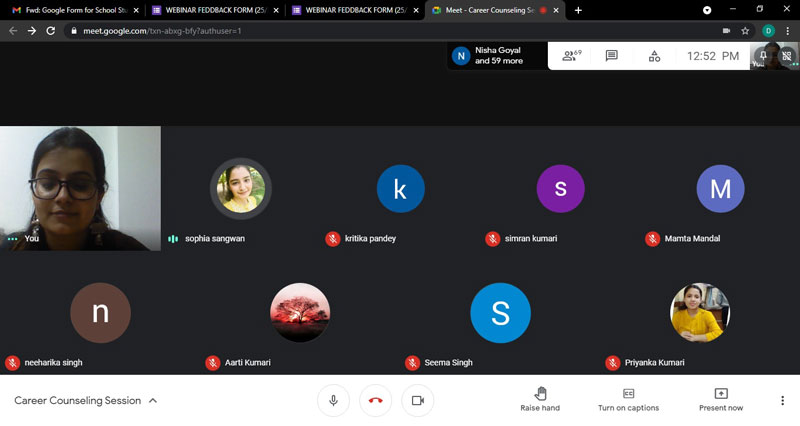Open participants list showing 69 people
The width and height of the screenshot is (800, 426).
coord(571,56)
